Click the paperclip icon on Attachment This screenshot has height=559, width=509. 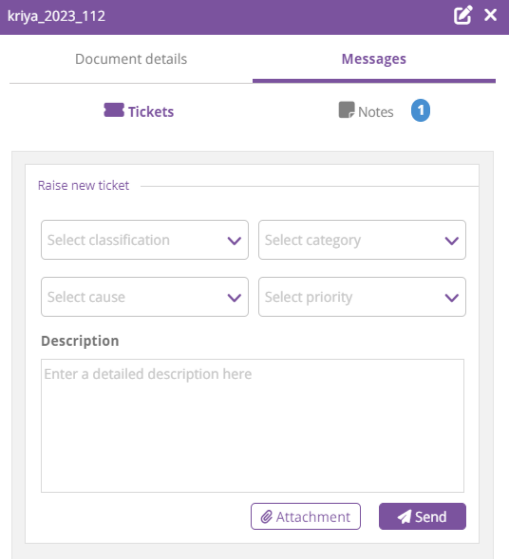tap(266, 517)
